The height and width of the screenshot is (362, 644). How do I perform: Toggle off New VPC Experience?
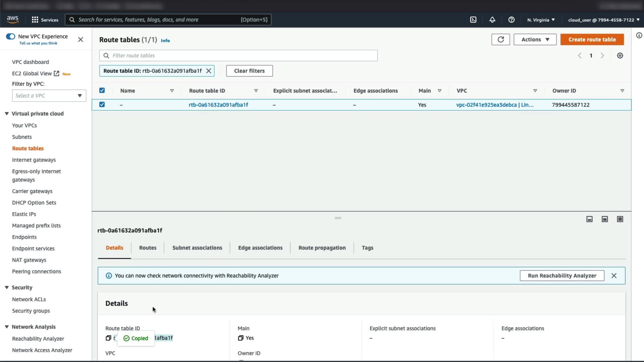click(x=11, y=37)
